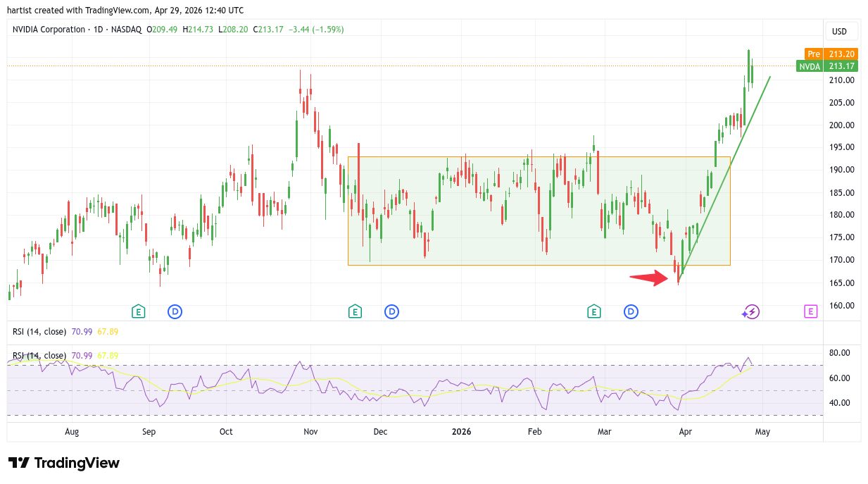Open the TradingView logo link

coord(64,463)
